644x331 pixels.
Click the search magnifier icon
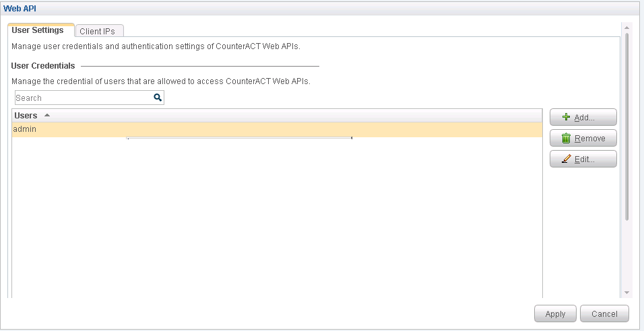(158, 98)
